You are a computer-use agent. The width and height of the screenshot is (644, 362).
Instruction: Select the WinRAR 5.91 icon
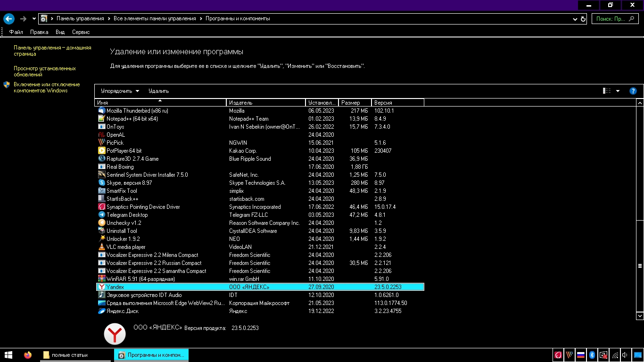[101, 279]
